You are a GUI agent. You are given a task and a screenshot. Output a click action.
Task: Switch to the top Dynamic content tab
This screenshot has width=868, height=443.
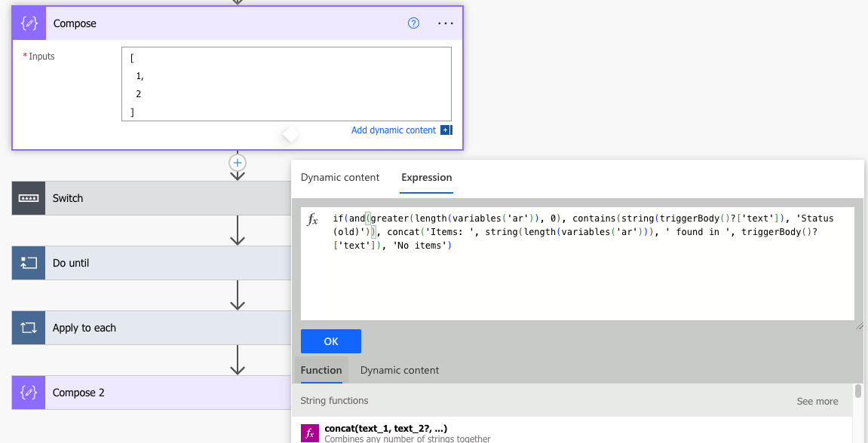tap(340, 178)
